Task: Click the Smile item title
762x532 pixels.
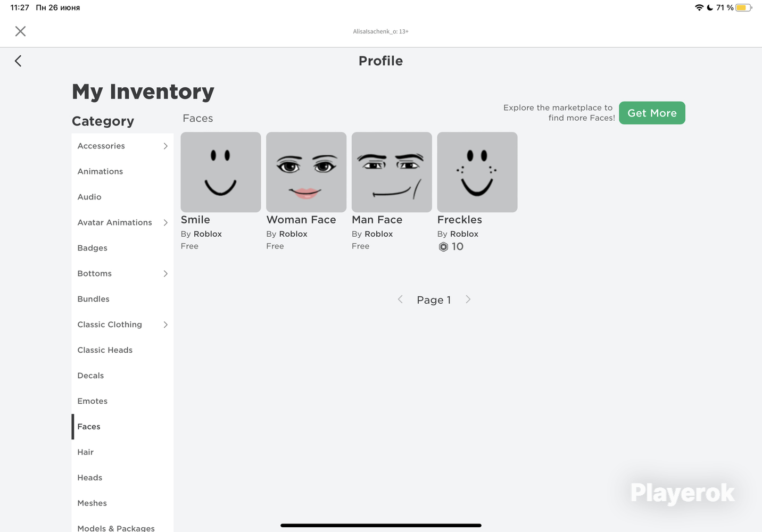Action: click(195, 220)
